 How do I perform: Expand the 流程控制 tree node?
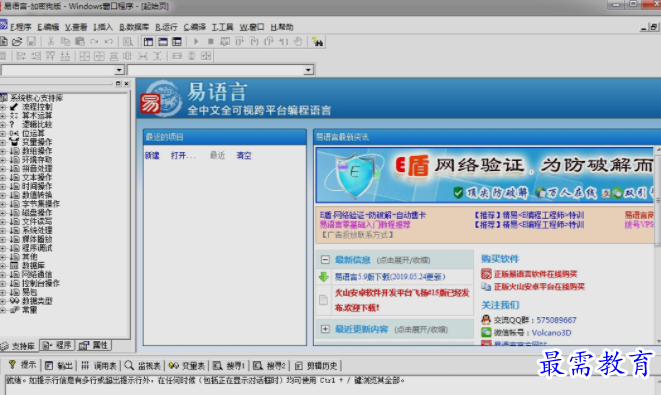point(3,107)
